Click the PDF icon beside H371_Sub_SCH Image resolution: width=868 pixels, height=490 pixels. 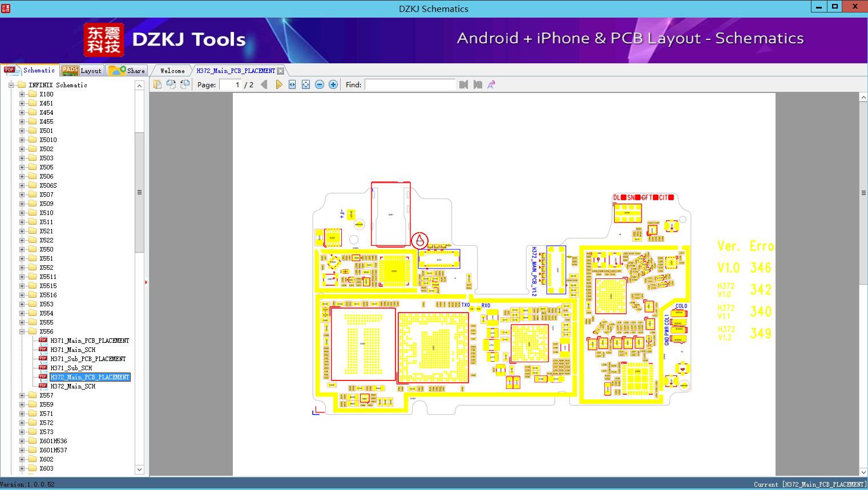point(43,367)
